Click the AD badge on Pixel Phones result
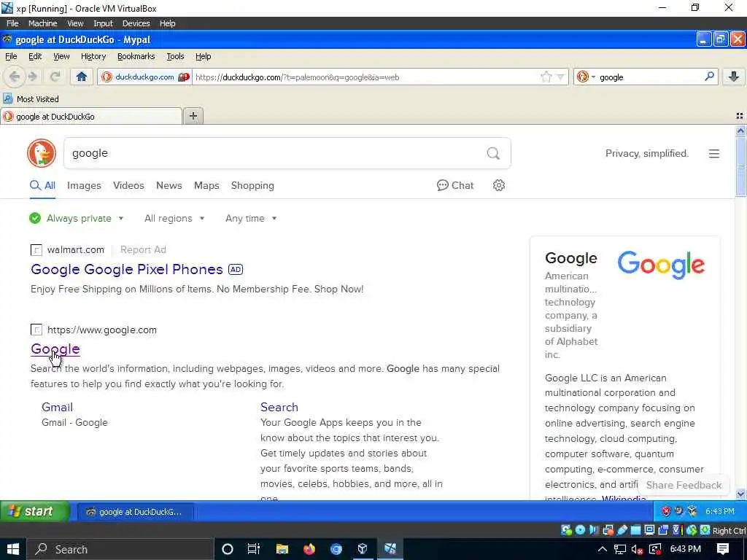747x560 pixels. pos(236,270)
